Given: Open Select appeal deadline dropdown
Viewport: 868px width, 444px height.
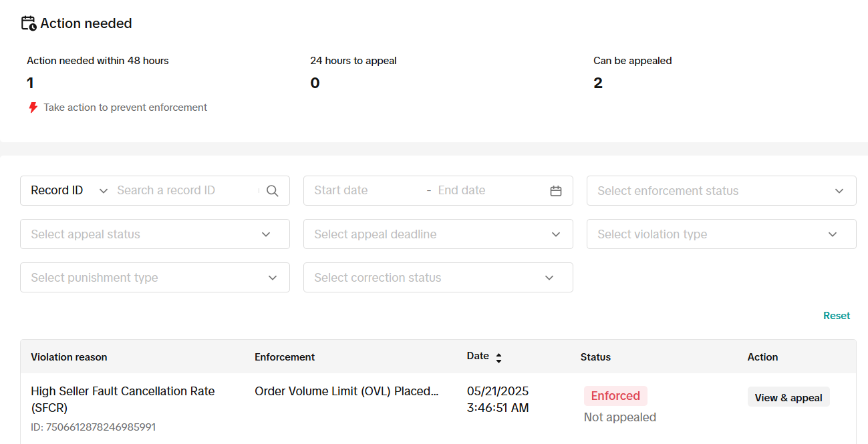Looking at the screenshot, I should pos(438,234).
